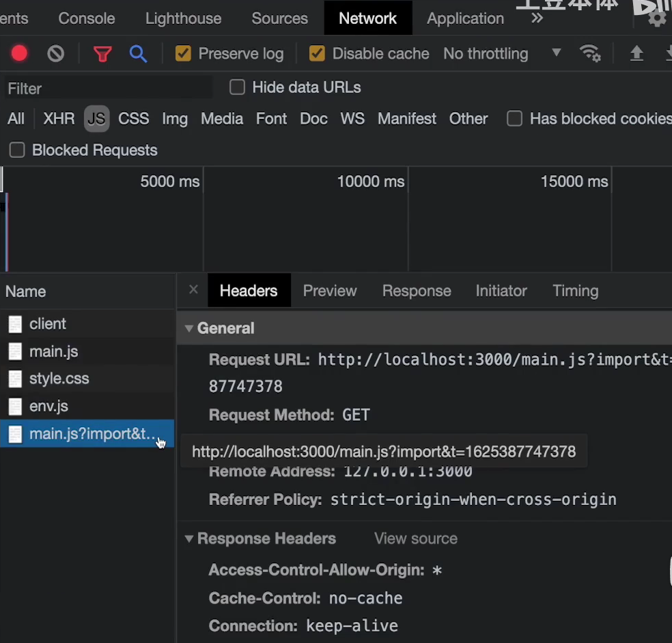Filter requests by Img
The height and width of the screenshot is (643, 672).
[175, 119]
